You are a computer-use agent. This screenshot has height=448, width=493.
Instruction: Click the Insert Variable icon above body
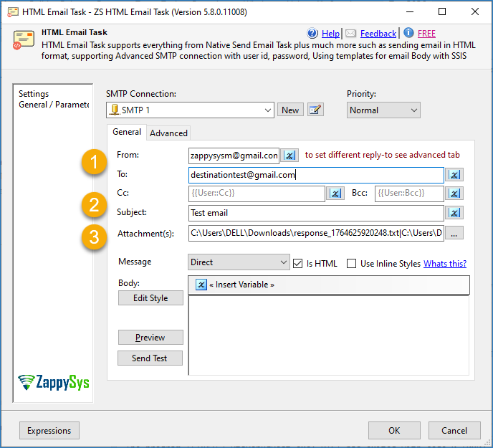click(201, 285)
